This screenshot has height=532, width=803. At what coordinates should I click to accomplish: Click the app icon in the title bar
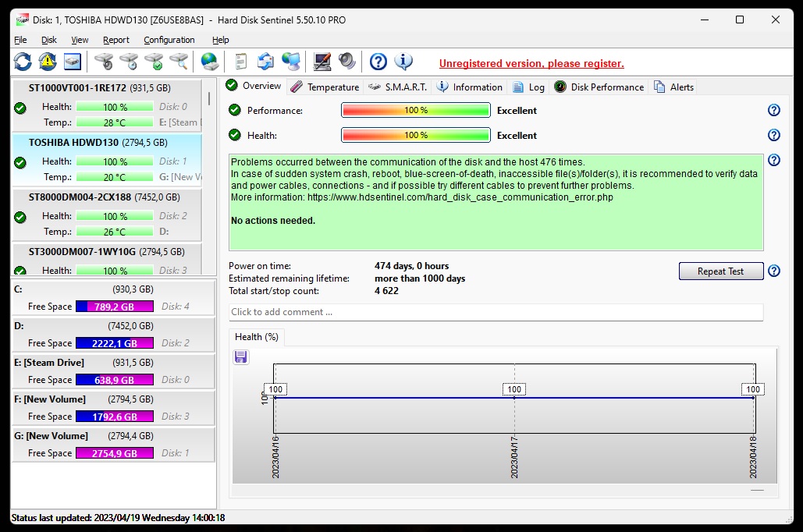pyautogui.click(x=22, y=20)
